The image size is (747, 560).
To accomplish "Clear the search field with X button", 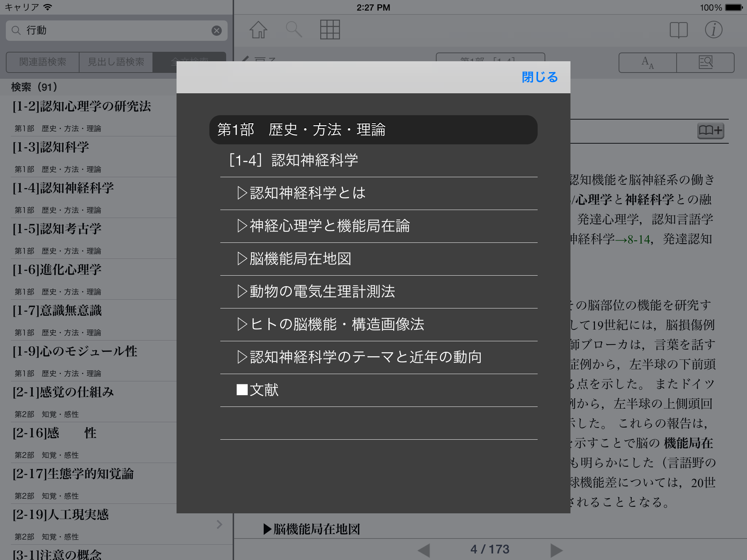I will 217,31.
